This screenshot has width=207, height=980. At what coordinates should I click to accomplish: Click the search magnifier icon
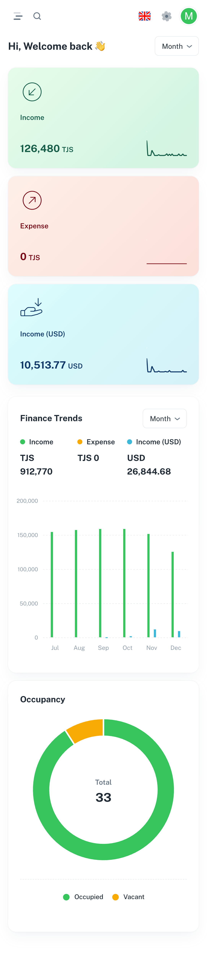[x=37, y=16]
